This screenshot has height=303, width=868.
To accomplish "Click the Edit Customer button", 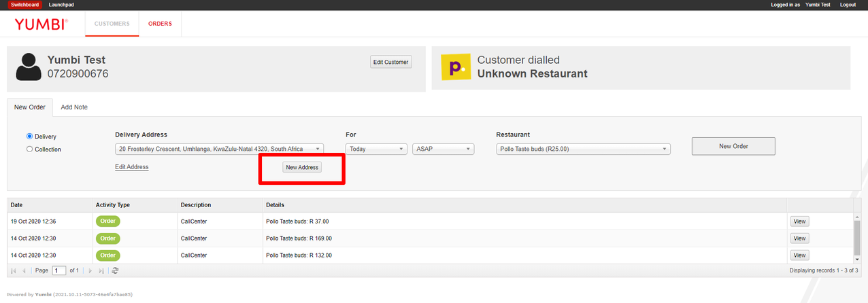I will [391, 62].
